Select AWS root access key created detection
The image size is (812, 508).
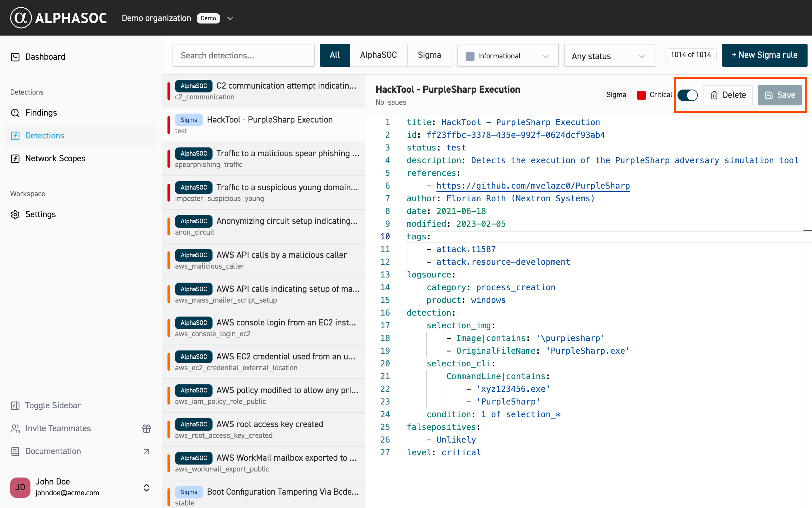click(263, 429)
